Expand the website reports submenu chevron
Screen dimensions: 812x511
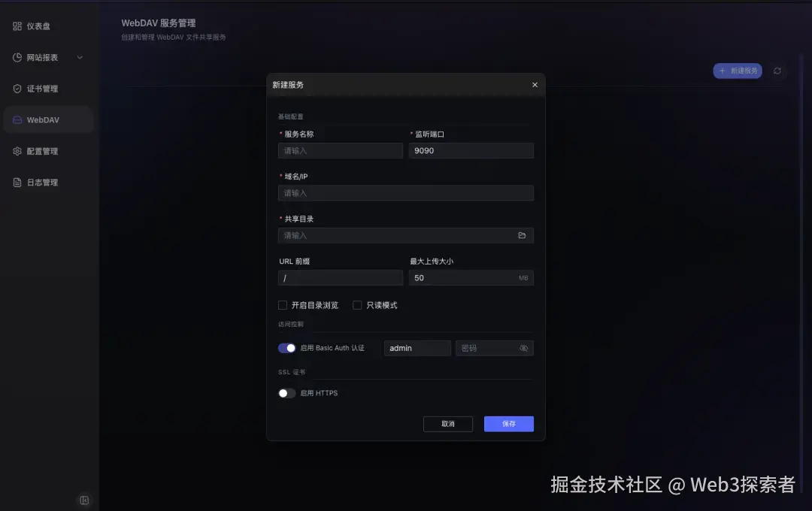tap(80, 57)
